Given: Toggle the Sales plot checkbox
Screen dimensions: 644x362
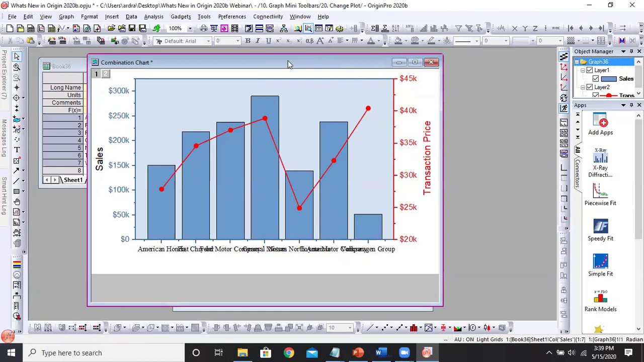Looking at the screenshot, I should [x=596, y=79].
